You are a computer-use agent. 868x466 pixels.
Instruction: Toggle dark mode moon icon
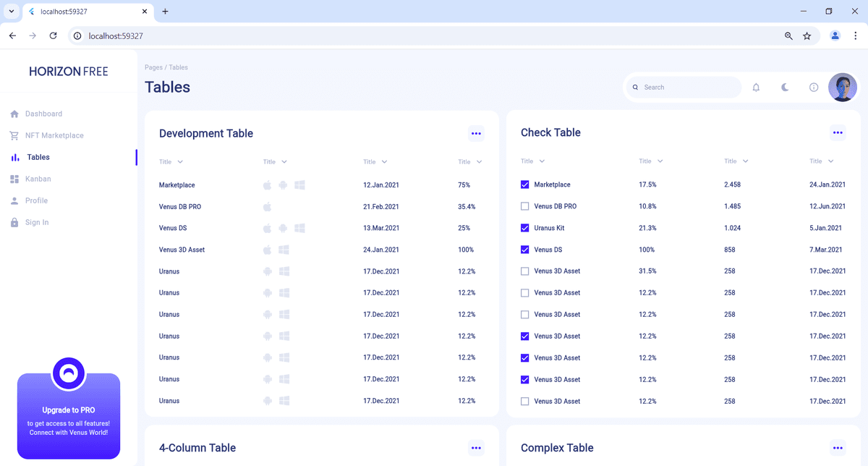click(785, 88)
